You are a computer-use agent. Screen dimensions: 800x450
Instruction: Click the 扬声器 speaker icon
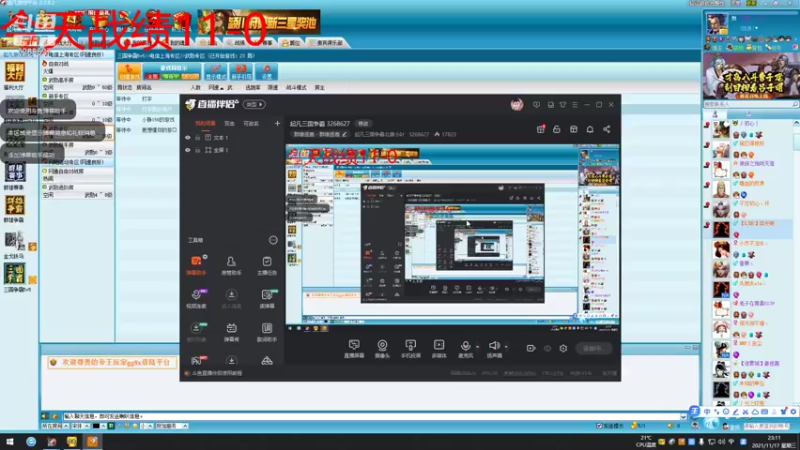tap(494, 348)
